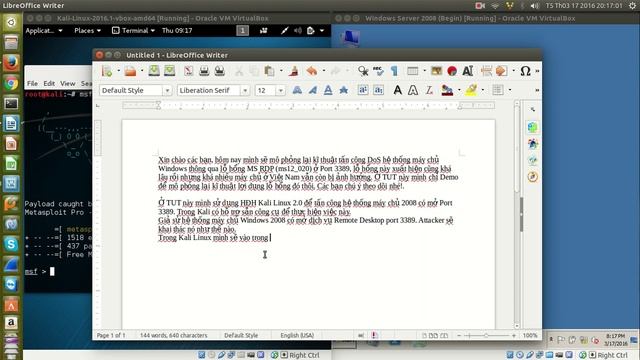Click 100% zoom level in status bar
The width and height of the screenshot is (640, 360).
[530, 336]
